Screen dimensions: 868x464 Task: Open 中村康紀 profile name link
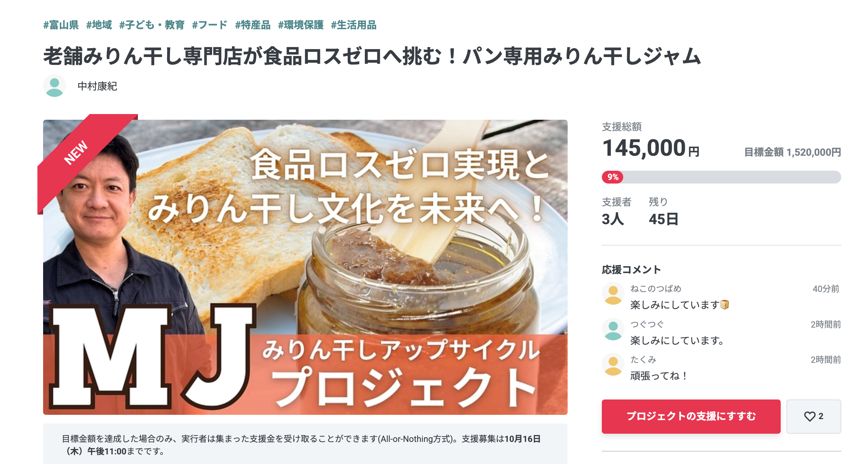click(x=97, y=86)
